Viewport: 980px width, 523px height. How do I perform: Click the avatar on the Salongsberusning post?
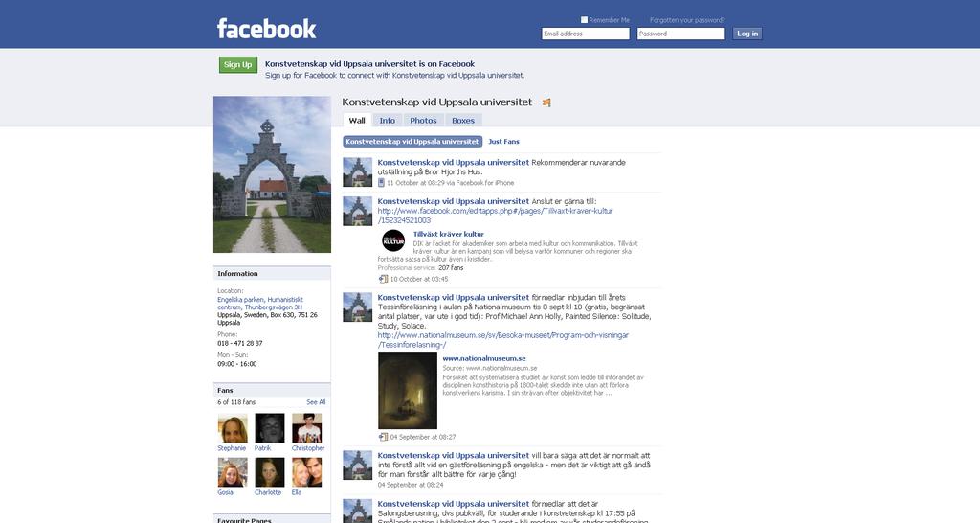click(x=358, y=512)
